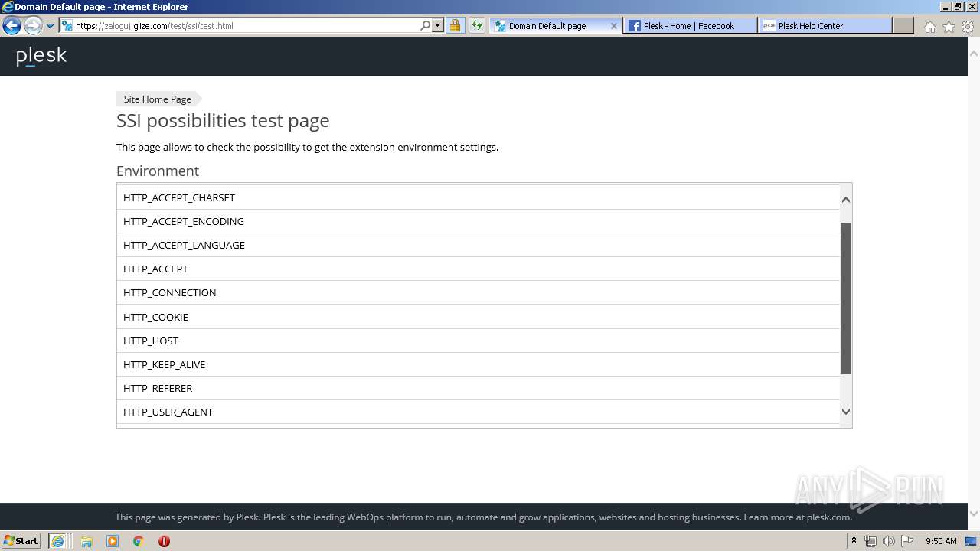Click the search magnifier icon in address bar
The height and width of the screenshot is (551, 980).
coord(426,25)
